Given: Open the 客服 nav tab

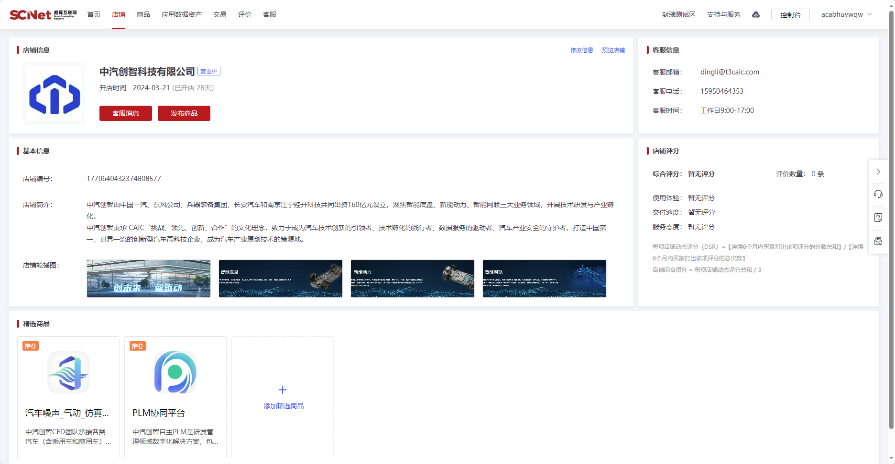Looking at the screenshot, I should (269, 15).
